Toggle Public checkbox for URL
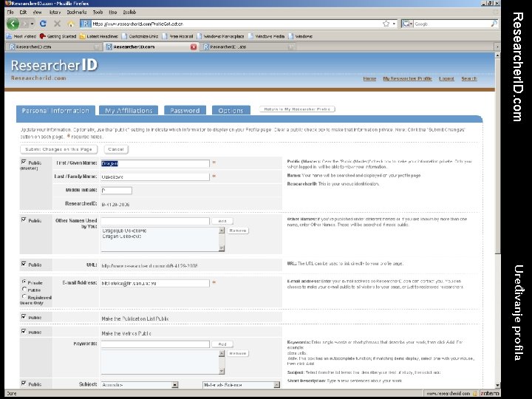532x399 pixels. [x=24, y=264]
